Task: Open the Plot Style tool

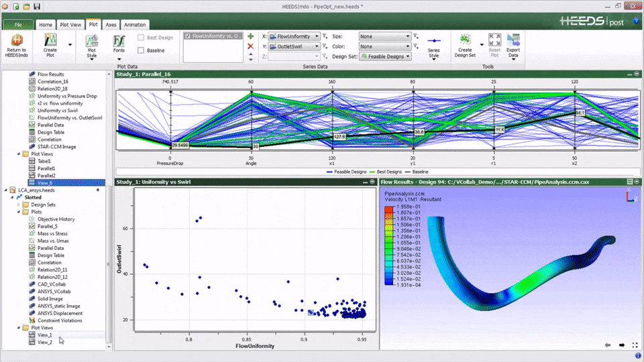Action: [92, 47]
